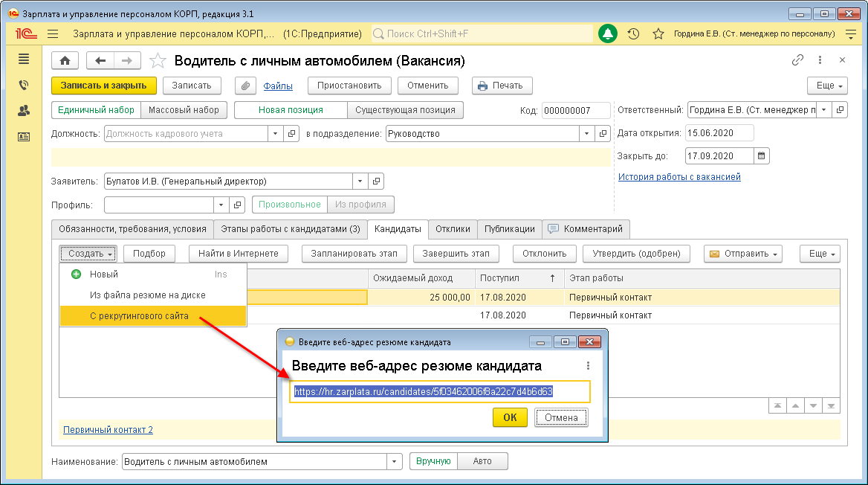Open service settings icon beside user name
Image resolution: width=868 pixels, height=485 pixels.
tap(851, 33)
